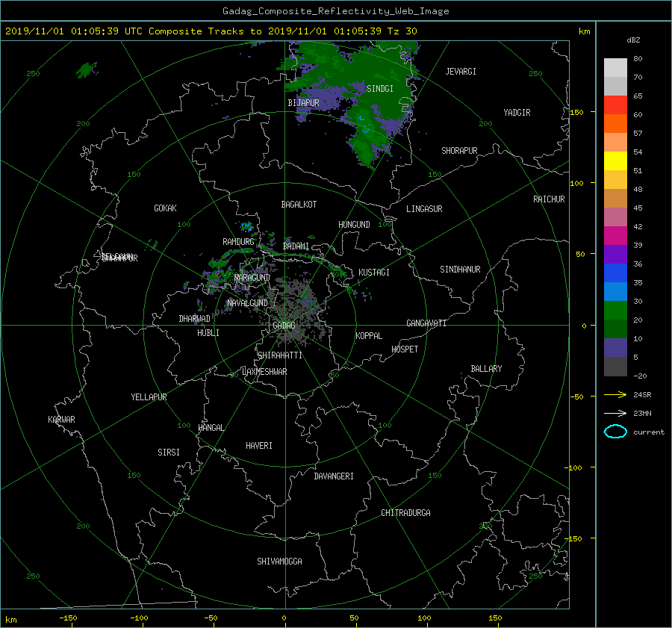This screenshot has height=628, width=672.
Task: Select the yellow 54 dBZ color swatch
Action: coord(615,161)
